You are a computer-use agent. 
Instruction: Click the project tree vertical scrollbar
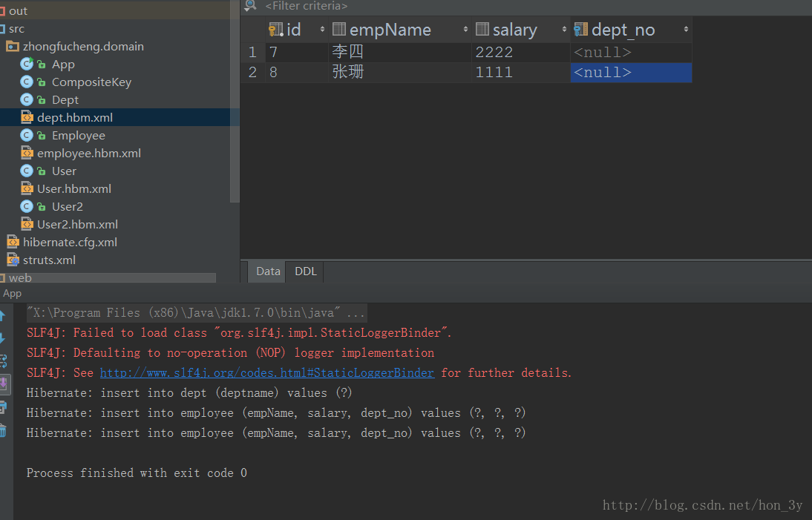tap(235, 101)
